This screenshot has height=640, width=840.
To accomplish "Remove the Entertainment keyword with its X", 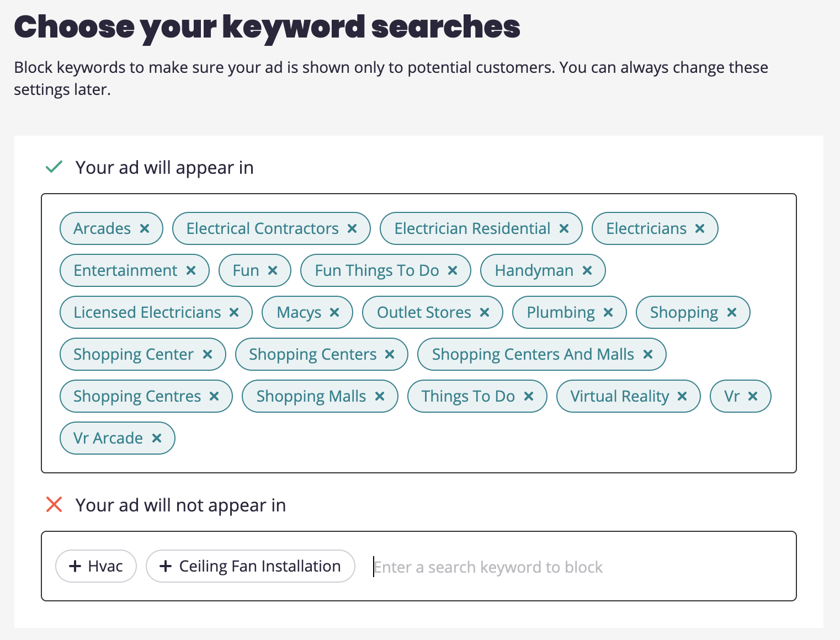I will 191,270.
